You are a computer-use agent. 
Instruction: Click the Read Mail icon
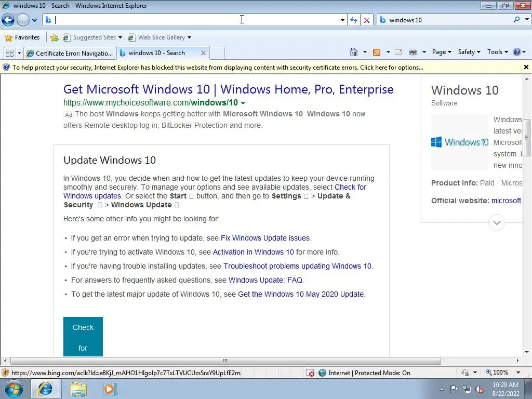coord(398,52)
